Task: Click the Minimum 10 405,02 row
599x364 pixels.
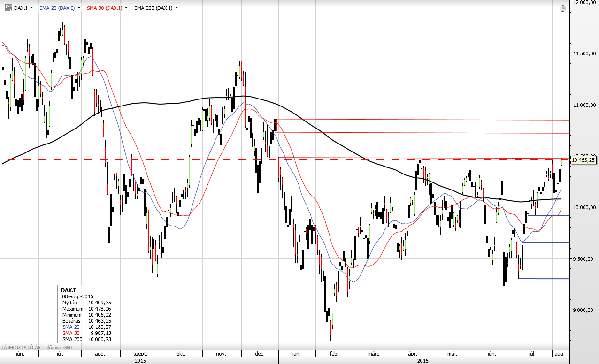Action: [86, 315]
